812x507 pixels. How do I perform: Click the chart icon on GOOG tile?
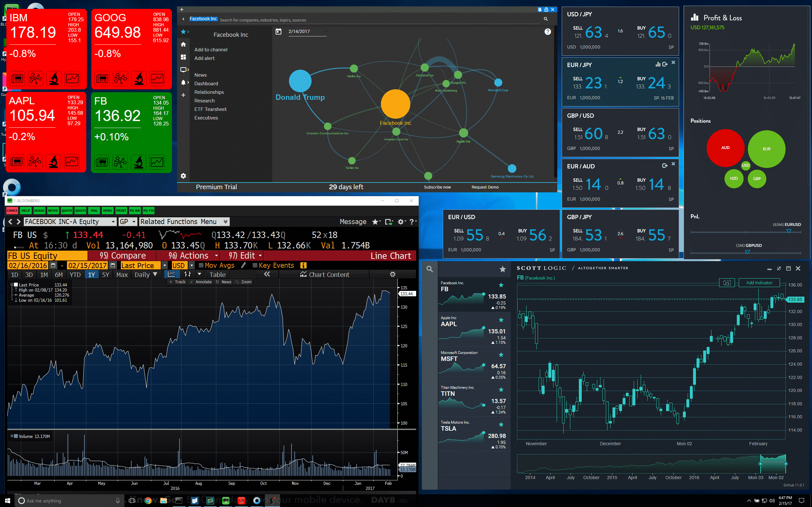coord(157,79)
